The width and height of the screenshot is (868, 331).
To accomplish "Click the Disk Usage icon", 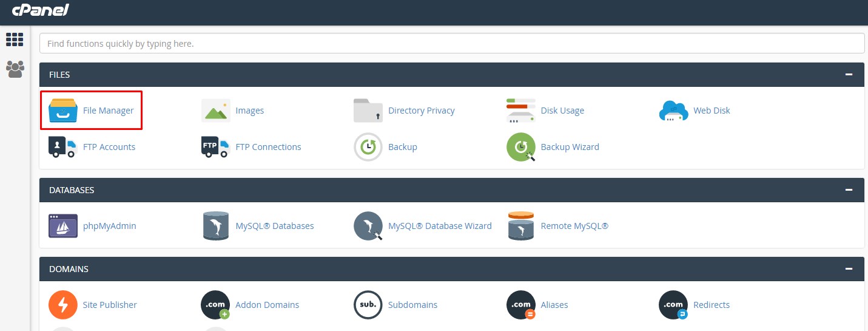I will (x=521, y=111).
